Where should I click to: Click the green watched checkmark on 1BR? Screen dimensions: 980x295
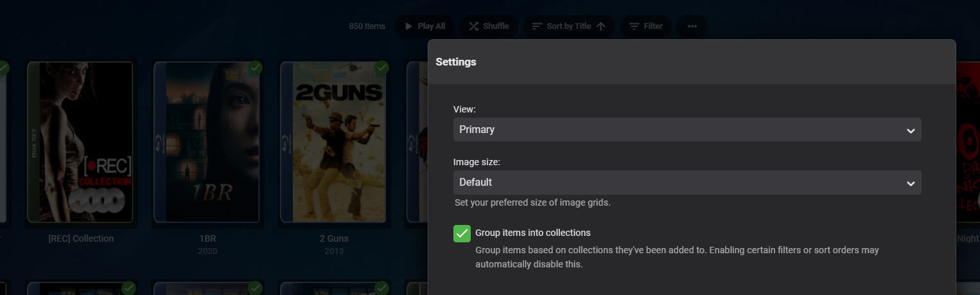(256, 67)
